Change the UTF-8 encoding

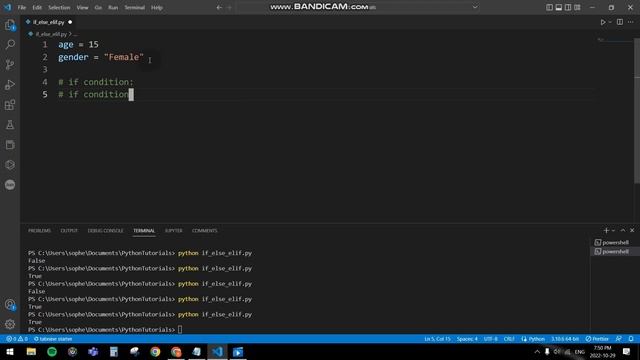pos(491,339)
